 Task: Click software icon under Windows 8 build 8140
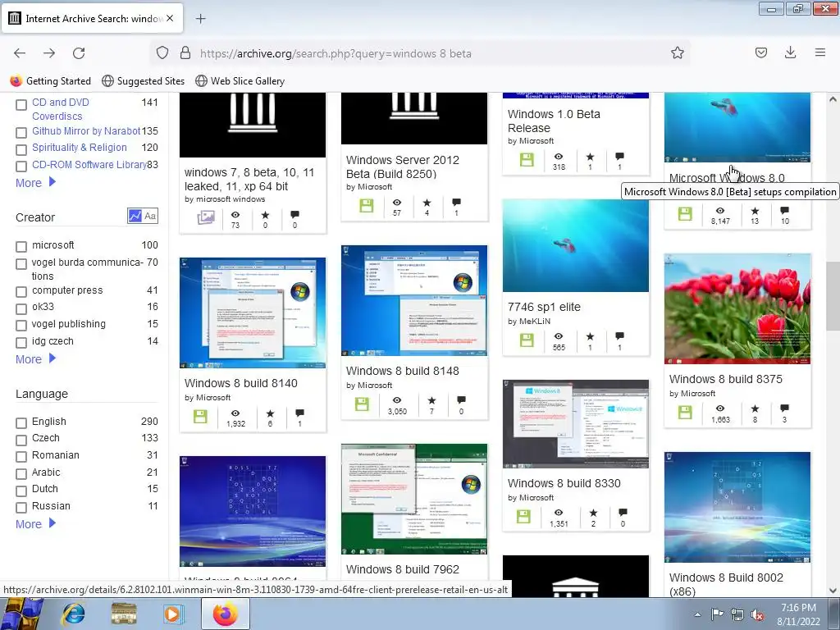(200, 416)
